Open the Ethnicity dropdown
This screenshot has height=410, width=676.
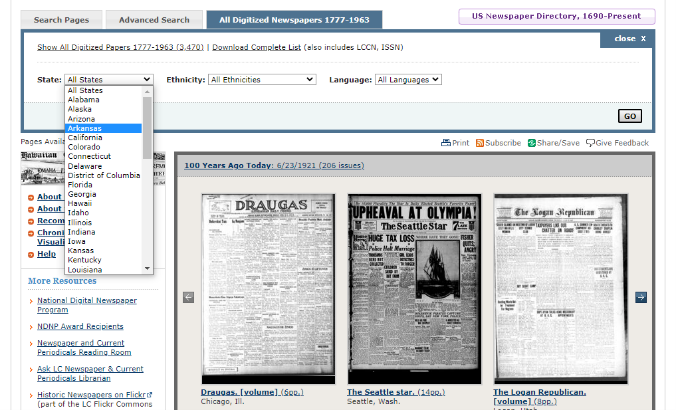pos(262,79)
